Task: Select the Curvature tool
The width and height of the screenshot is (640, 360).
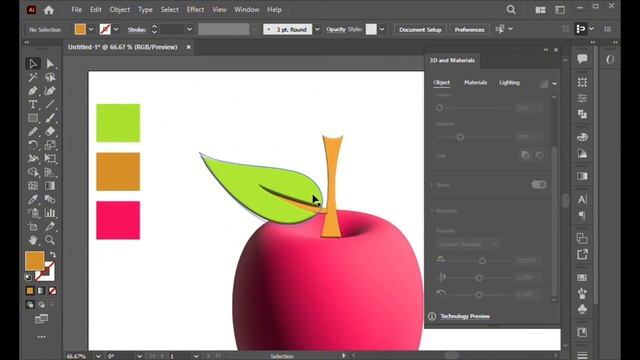Action: (50, 91)
